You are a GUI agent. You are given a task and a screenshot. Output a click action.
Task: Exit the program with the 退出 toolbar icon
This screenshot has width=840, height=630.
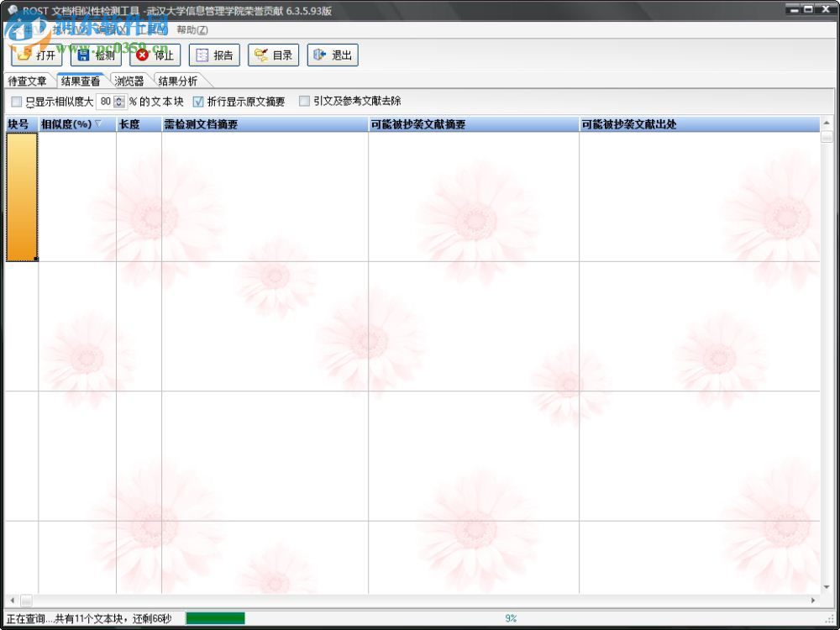click(333, 55)
